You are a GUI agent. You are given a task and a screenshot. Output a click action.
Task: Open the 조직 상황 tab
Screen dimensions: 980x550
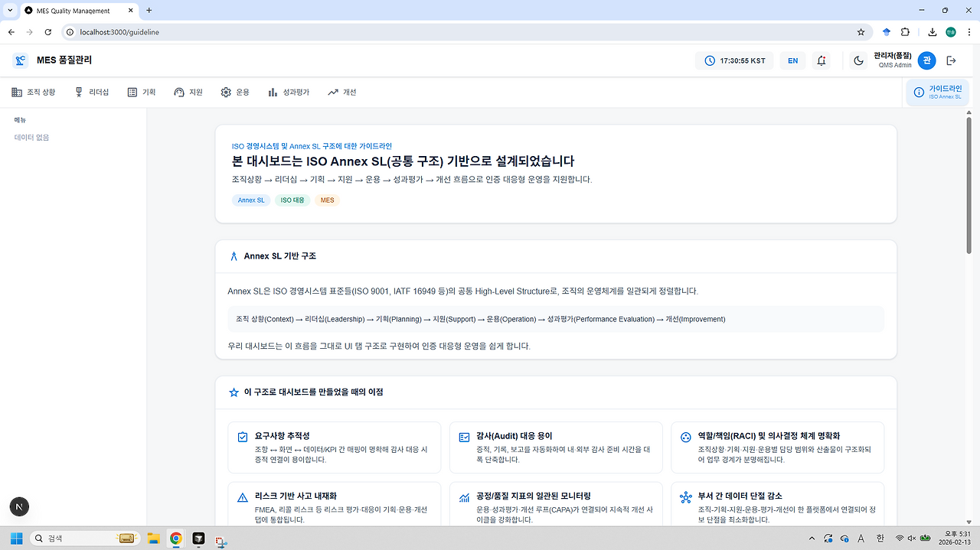click(x=34, y=92)
